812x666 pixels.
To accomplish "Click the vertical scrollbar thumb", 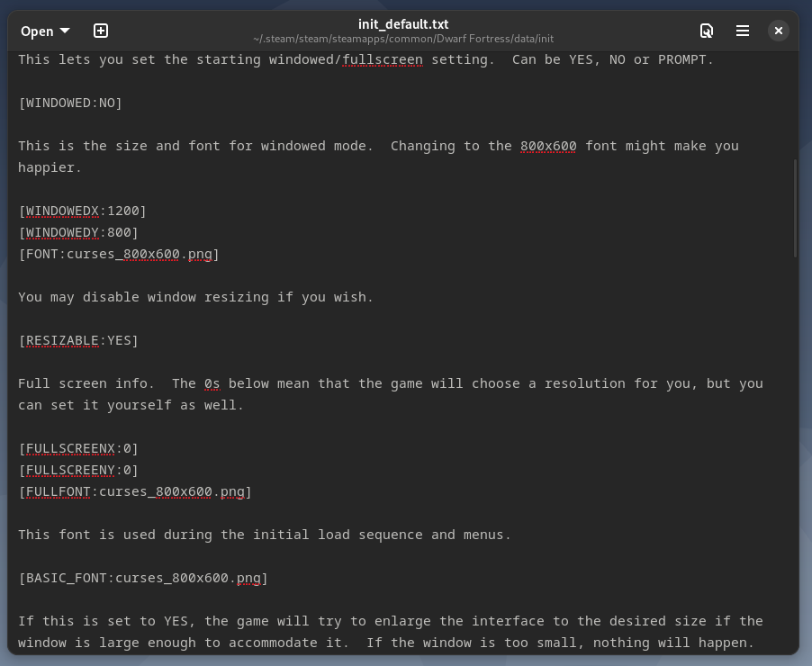I will [x=795, y=207].
